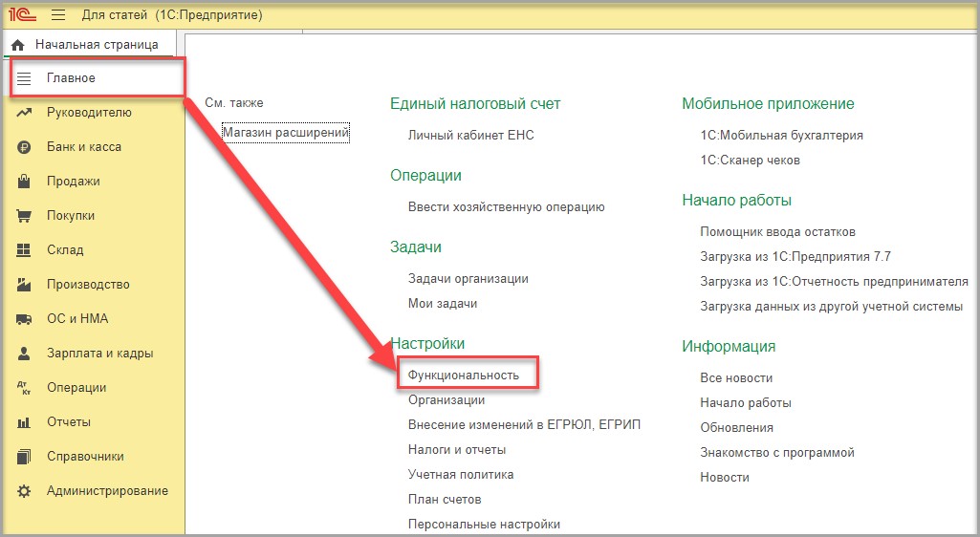This screenshot has height=537, width=980.
Task: Click the Единый налоговый счет heading
Action: click(475, 103)
